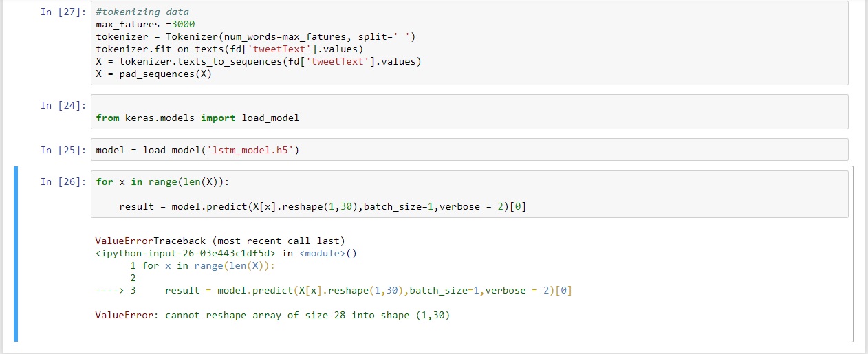868x354 pixels.
Task: Click the Tokenizer(num_words=max_fatures) line
Action: (256, 36)
